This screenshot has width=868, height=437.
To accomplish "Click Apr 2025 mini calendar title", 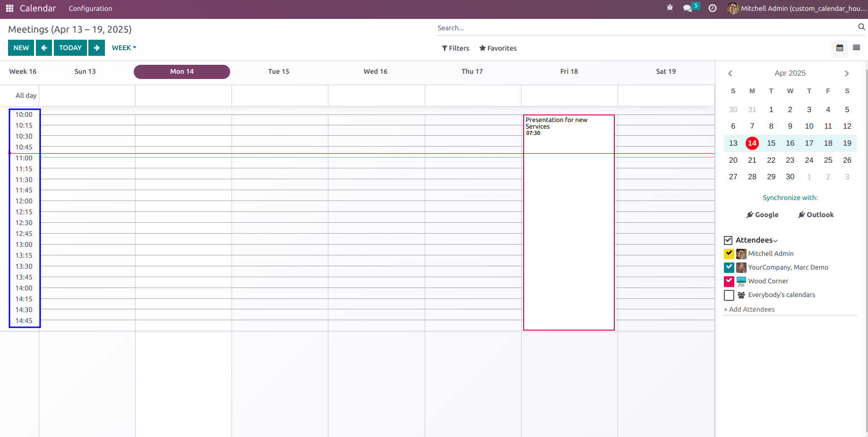I will tap(790, 73).
